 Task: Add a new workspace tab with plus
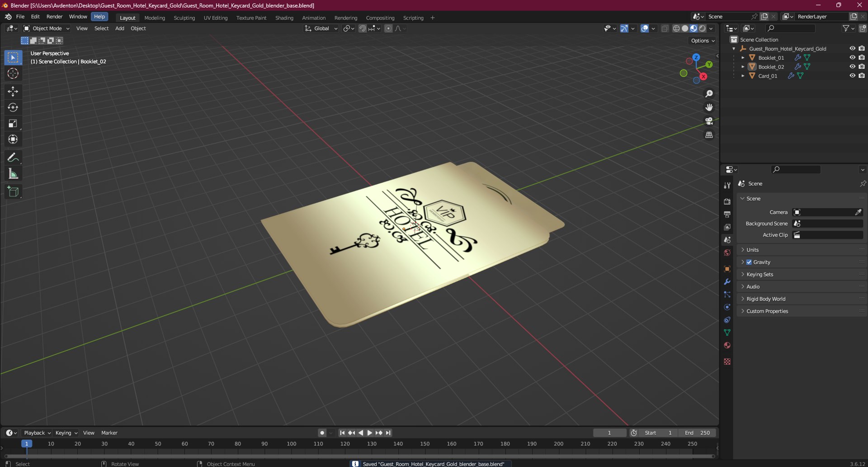[x=433, y=18]
